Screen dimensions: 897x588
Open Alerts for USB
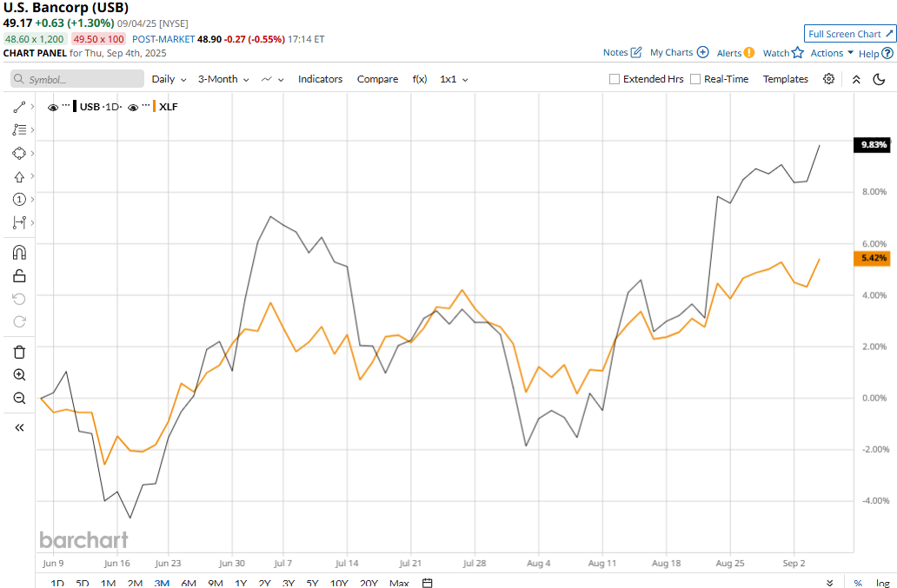[x=735, y=53]
